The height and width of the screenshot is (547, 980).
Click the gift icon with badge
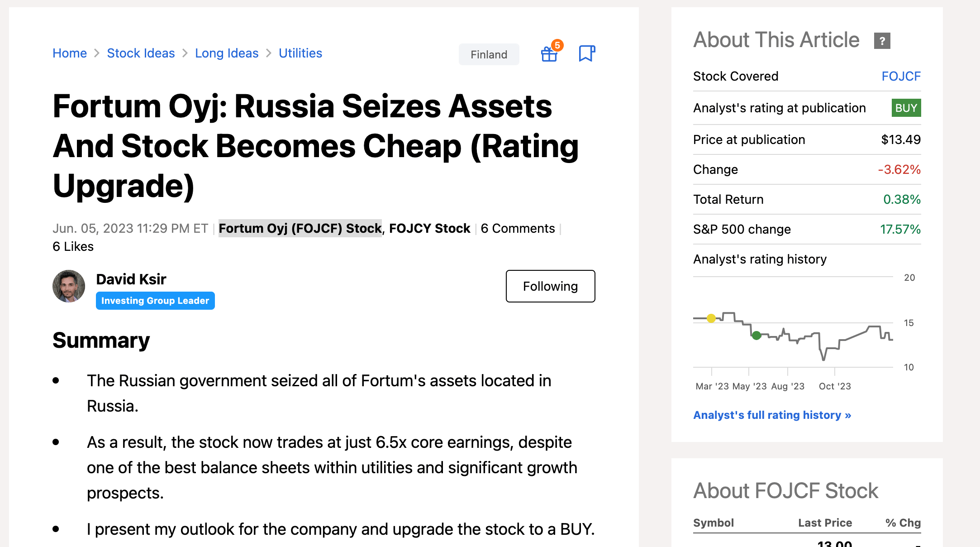pos(550,53)
